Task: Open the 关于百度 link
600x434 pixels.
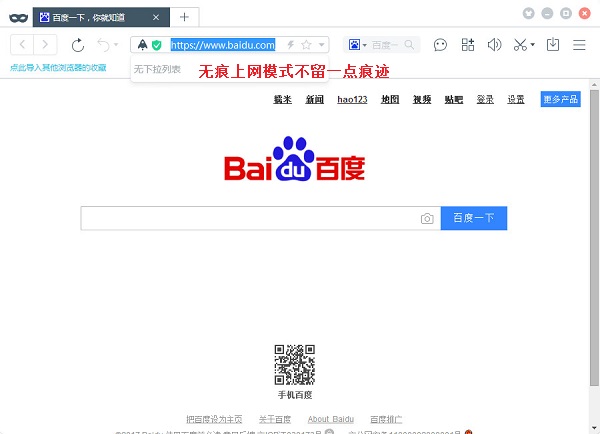Action: [275, 419]
